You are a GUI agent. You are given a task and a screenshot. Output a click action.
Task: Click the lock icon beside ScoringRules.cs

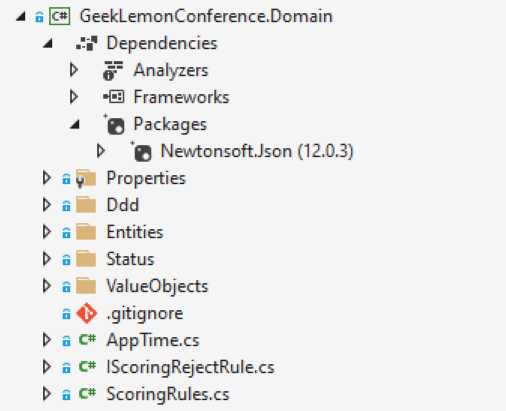click(x=66, y=395)
